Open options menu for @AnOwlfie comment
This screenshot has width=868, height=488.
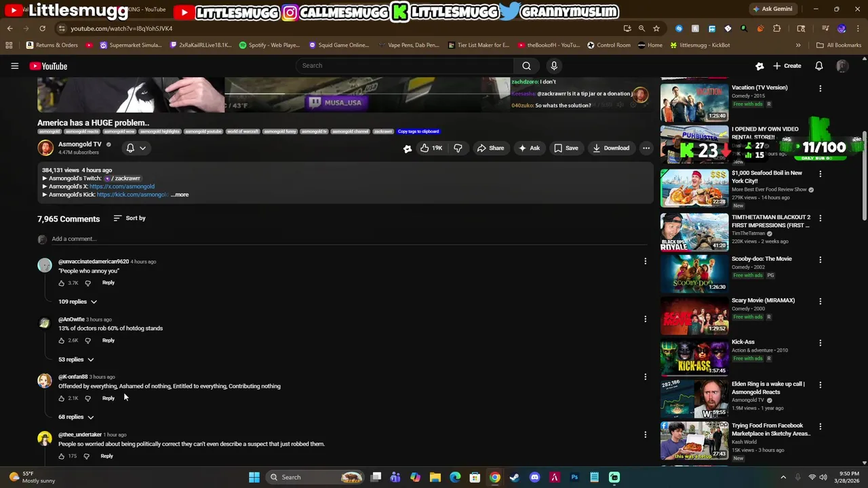coord(645,319)
